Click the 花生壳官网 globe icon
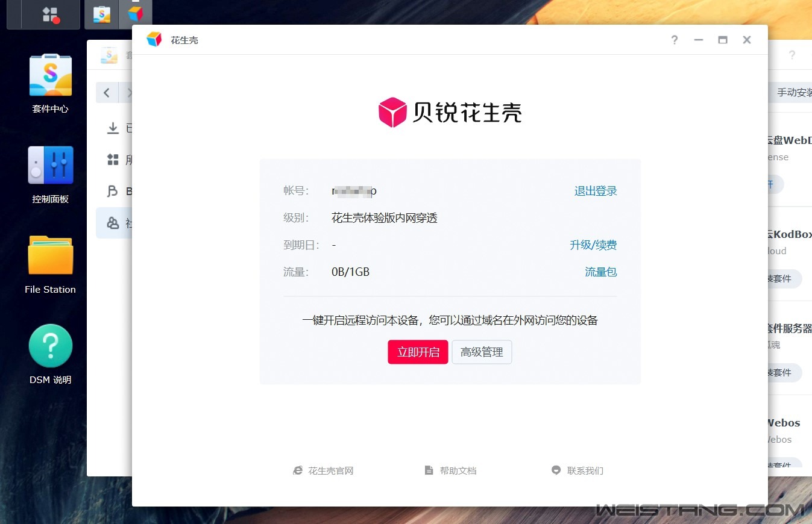 tap(298, 470)
